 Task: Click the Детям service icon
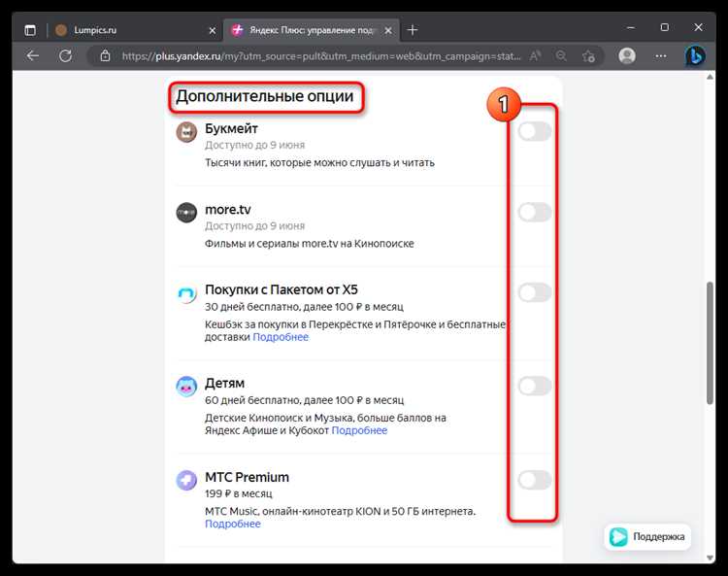point(186,387)
